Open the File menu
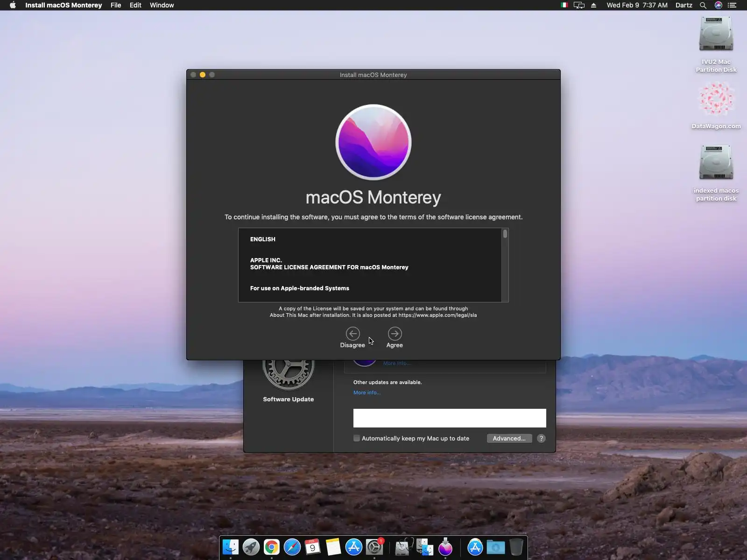Image resolution: width=747 pixels, height=560 pixels. (116, 5)
